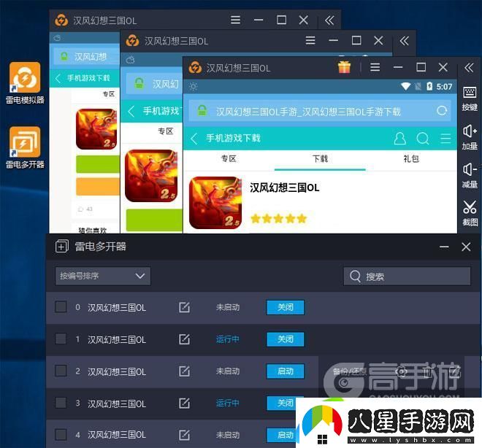Click game icon thumbnail in rear emulator
The image size is (482, 448).
pyautogui.click(x=96, y=129)
